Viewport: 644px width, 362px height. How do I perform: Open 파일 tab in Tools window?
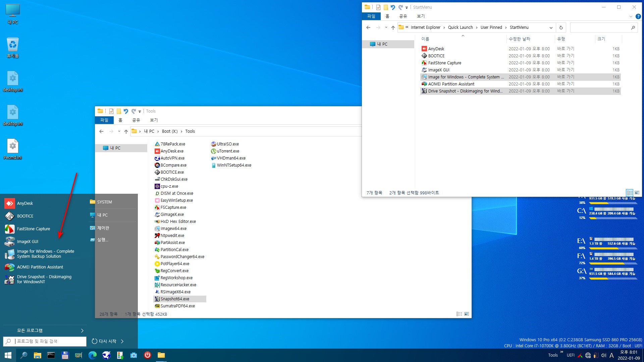(104, 120)
